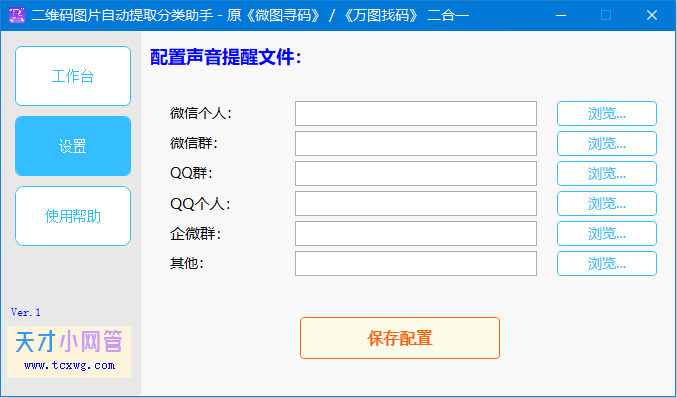Viewport: 677px width, 398px height.
Task: Click the 天才小网管 logo banner
Action: (69, 352)
